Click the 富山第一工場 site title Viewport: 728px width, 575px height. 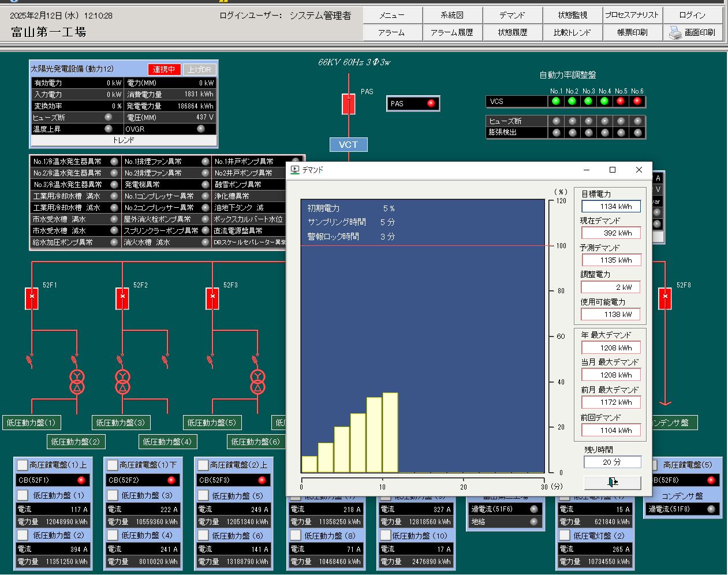[49, 32]
